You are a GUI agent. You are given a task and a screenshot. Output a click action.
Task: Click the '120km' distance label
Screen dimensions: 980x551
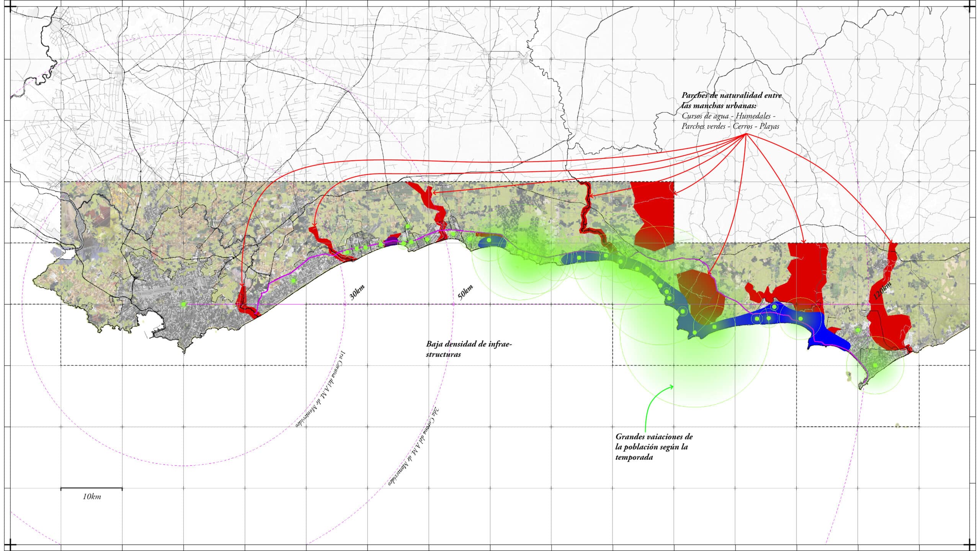coord(882,291)
